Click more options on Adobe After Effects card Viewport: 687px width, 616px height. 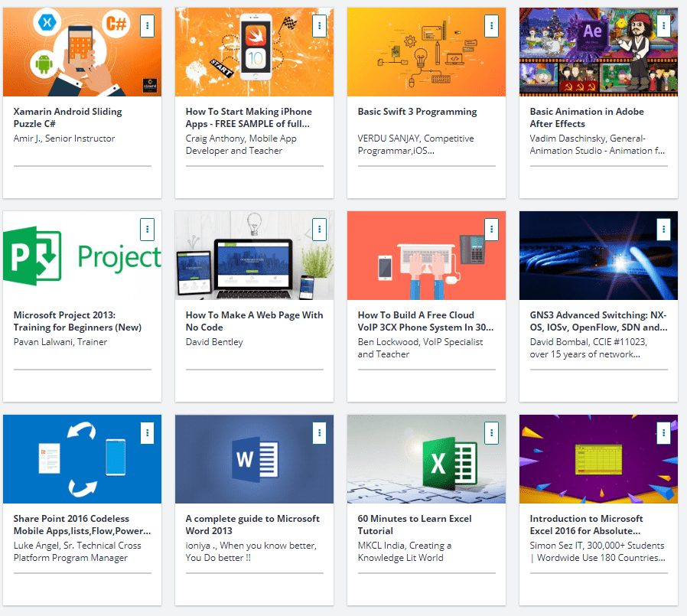[x=664, y=25]
